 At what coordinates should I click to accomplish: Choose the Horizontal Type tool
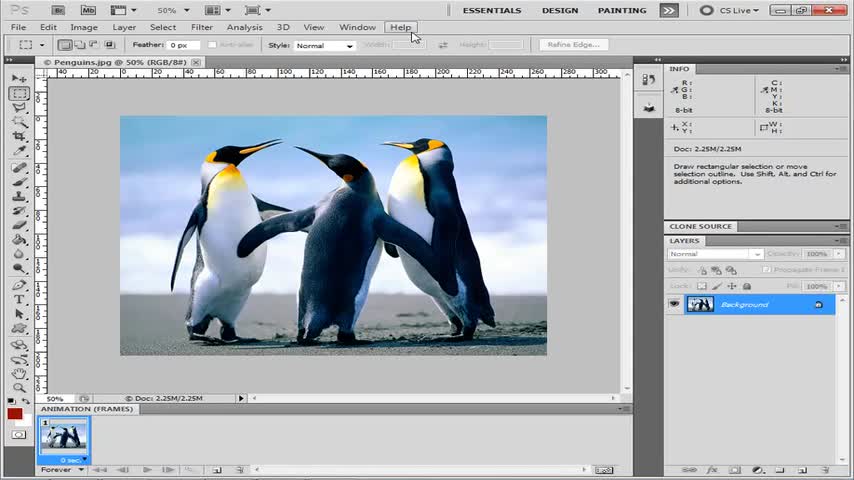[19, 299]
